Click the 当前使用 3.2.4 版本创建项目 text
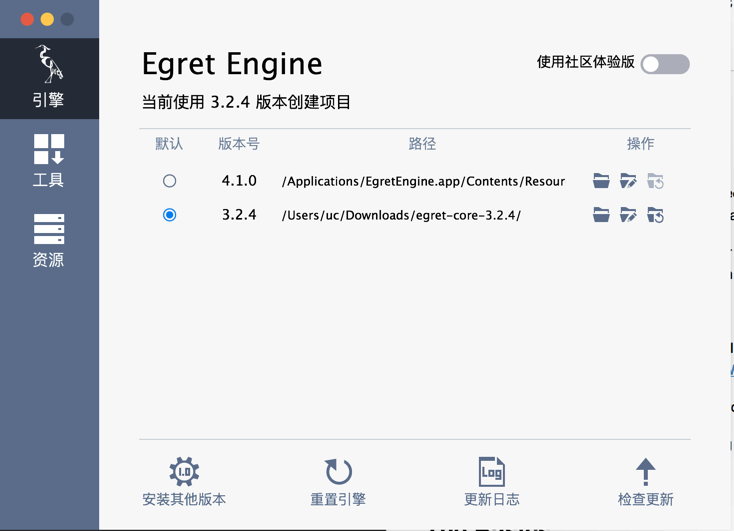The image size is (734, 531). pos(246,102)
